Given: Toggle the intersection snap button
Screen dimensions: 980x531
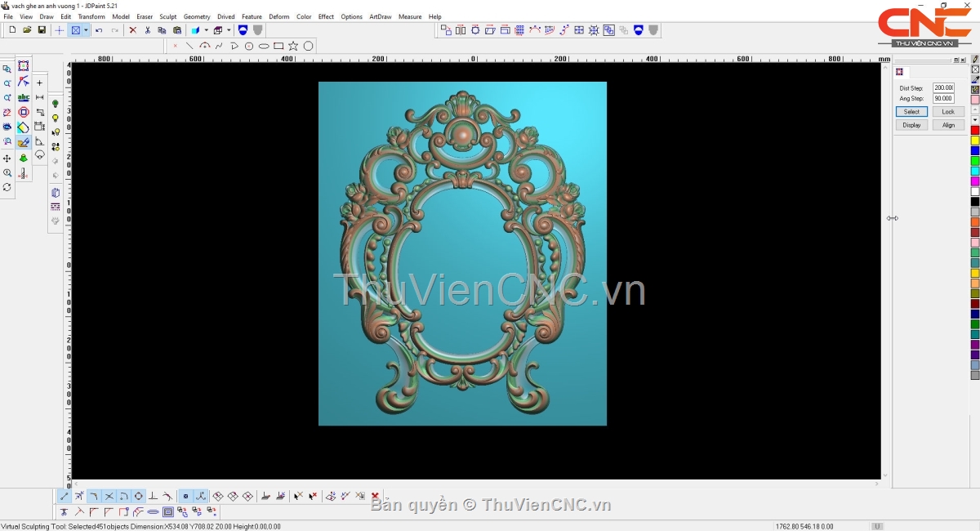Looking at the screenshot, I should tap(109, 496).
